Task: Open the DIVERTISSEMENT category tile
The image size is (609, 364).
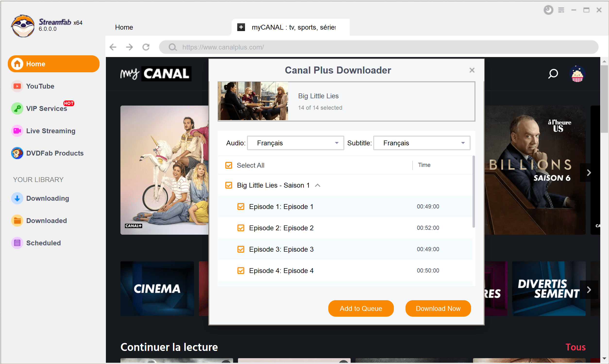Action: (549, 289)
